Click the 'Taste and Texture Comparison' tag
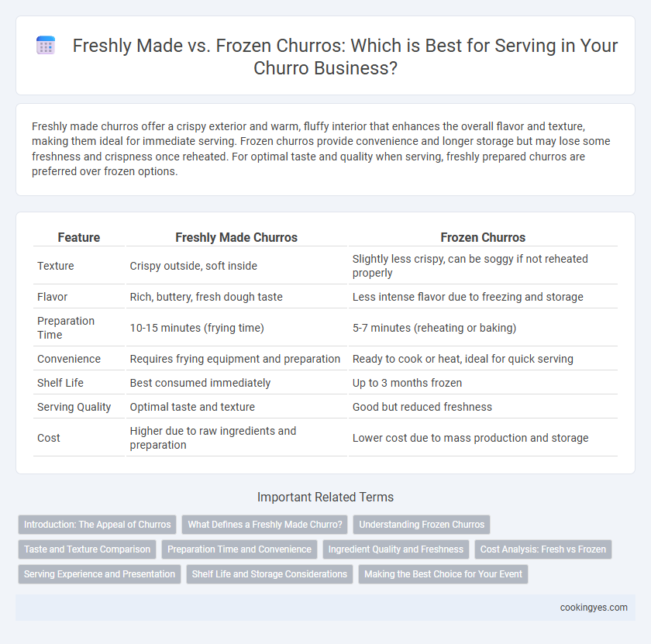The height and width of the screenshot is (644, 651). pyautogui.click(x=87, y=549)
